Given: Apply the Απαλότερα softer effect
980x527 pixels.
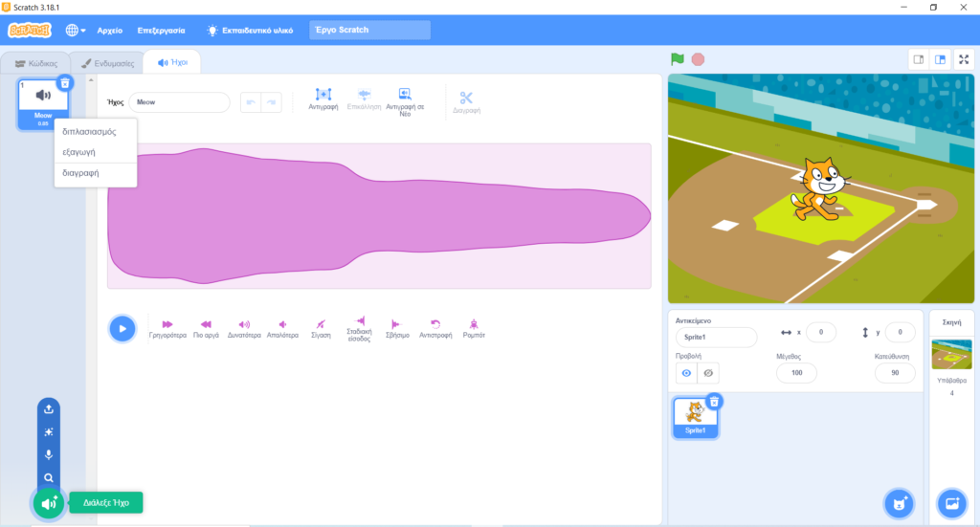Looking at the screenshot, I should (x=282, y=328).
